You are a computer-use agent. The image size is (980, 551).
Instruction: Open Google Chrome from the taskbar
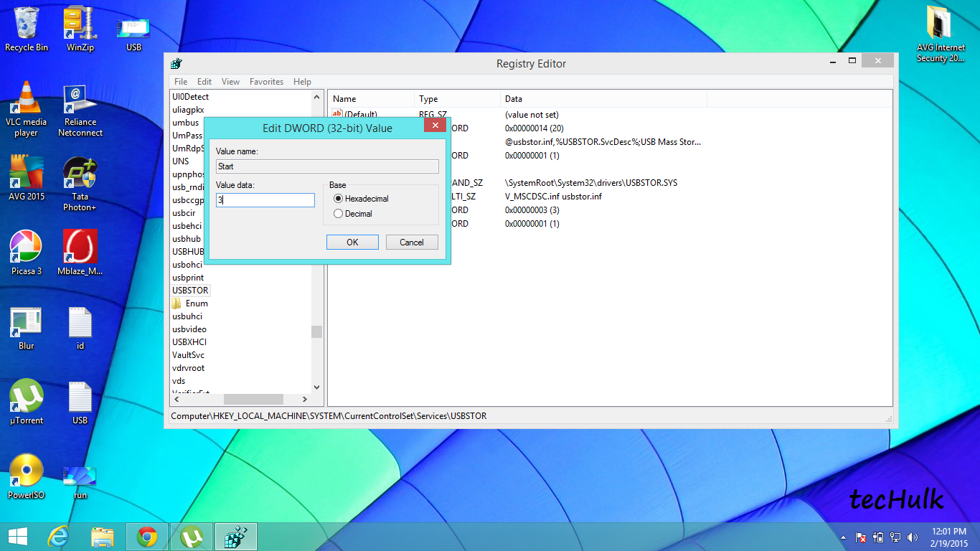pyautogui.click(x=147, y=536)
